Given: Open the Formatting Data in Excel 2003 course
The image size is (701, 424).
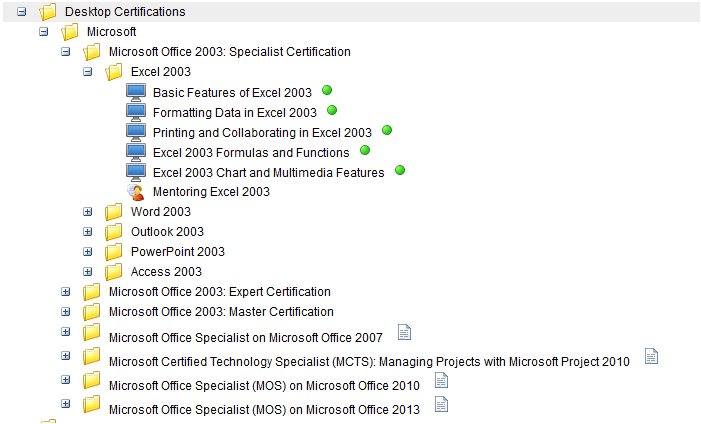Looking at the screenshot, I should click(x=235, y=113).
